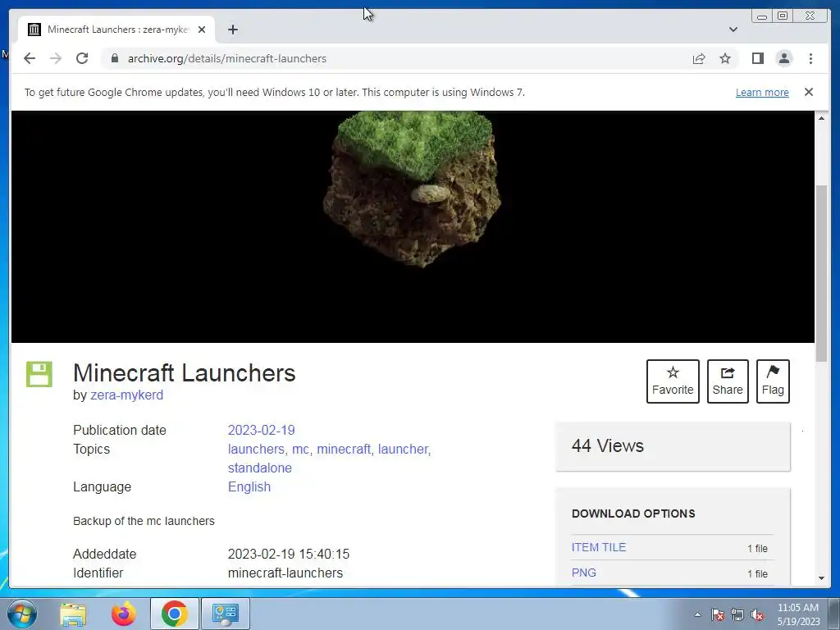This screenshot has width=840, height=630.
Task: Click the Minecraft Launchers title heading
Action: (x=185, y=373)
